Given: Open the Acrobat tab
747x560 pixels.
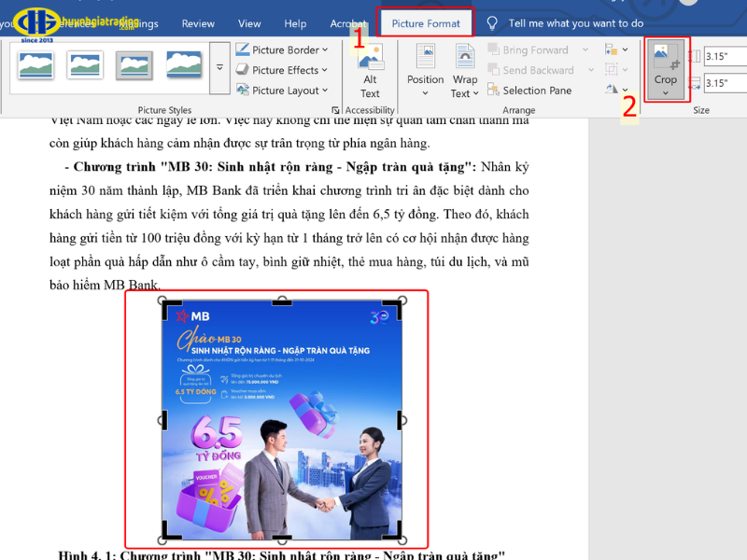Looking at the screenshot, I should [x=348, y=23].
